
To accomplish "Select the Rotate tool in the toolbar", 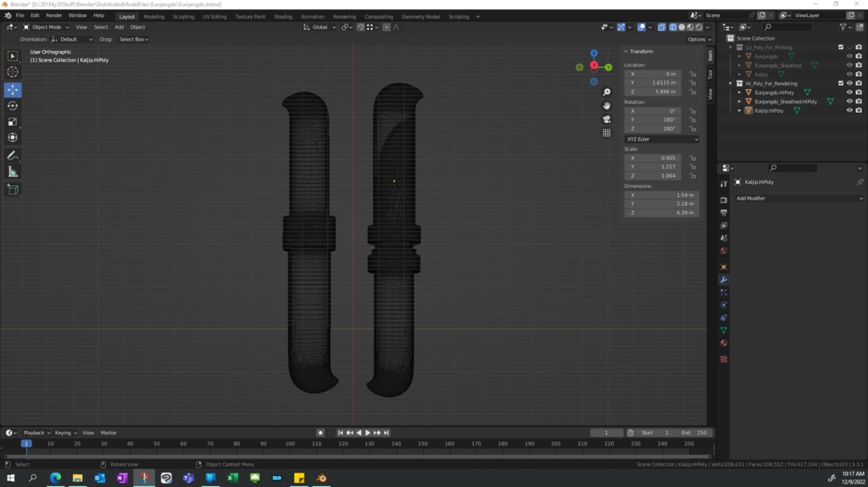I will 13,106.
